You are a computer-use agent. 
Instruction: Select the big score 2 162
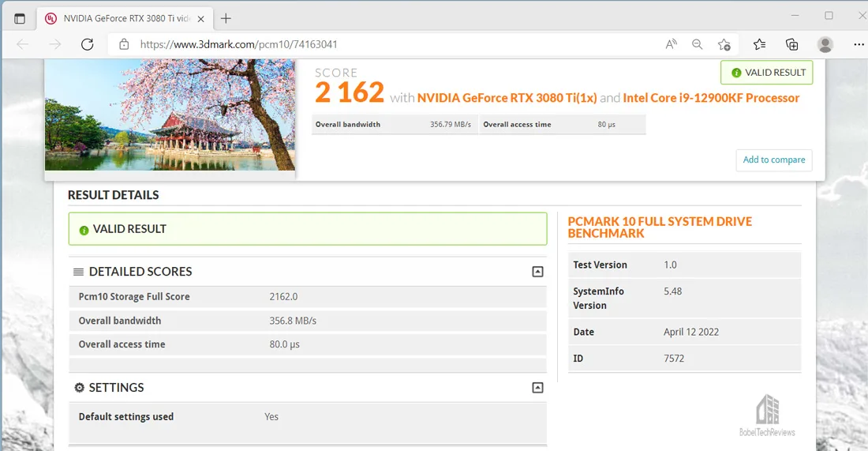350,92
